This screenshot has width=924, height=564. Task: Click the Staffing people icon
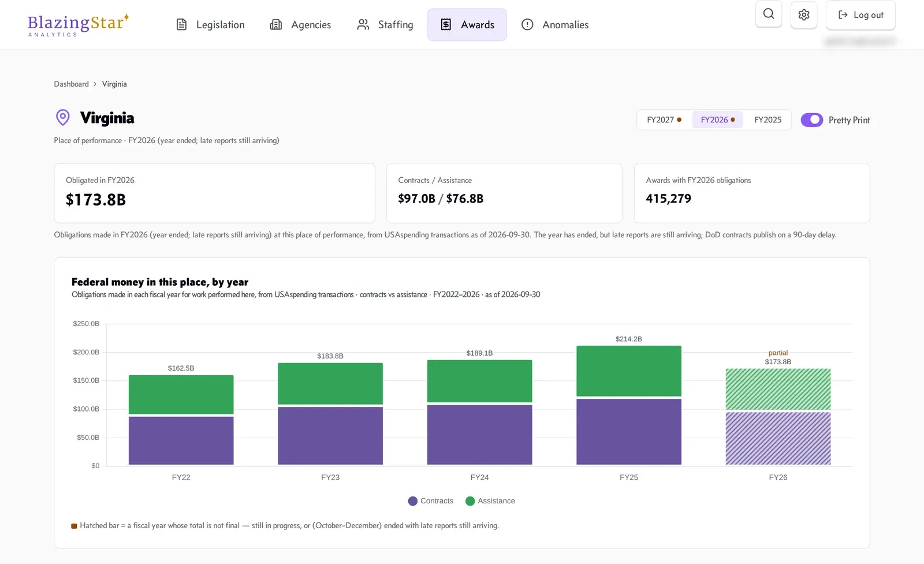tap(363, 25)
